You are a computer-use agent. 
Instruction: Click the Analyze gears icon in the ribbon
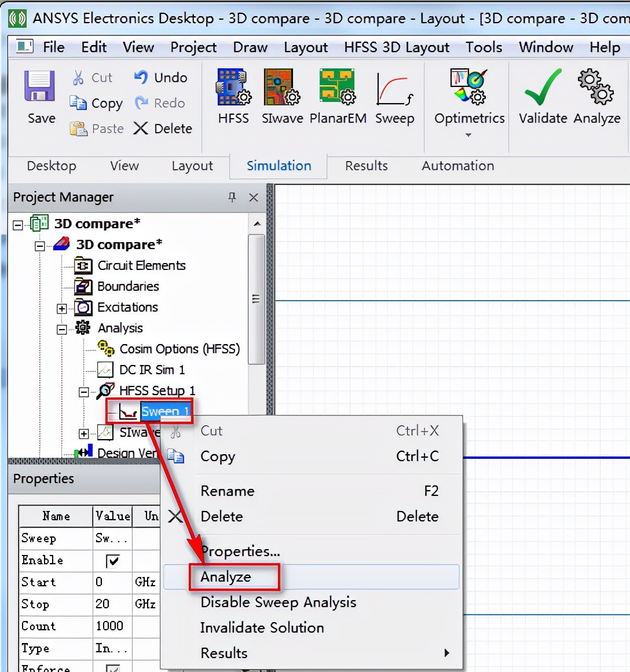[596, 87]
